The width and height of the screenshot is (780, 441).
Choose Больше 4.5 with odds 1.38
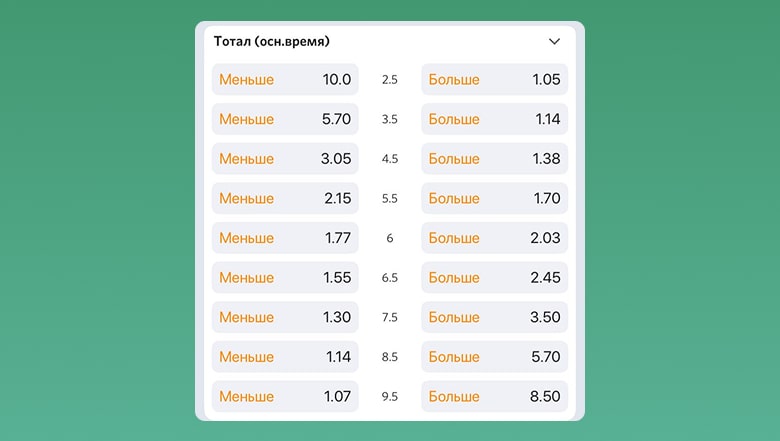click(x=494, y=159)
